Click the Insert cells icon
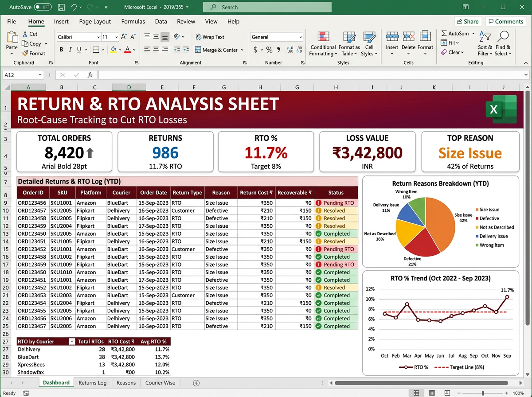Image resolution: width=532 pixels, height=397 pixels. pyautogui.click(x=392, y=37)
